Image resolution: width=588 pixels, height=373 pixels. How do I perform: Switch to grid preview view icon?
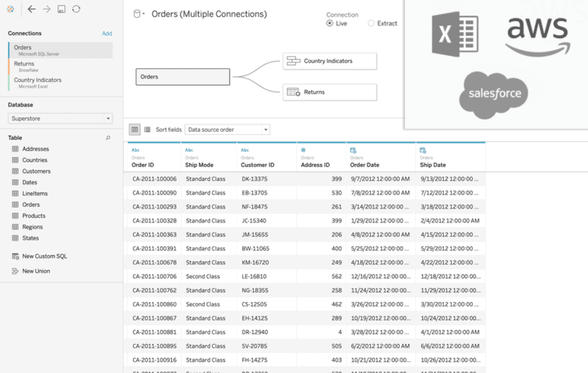(135, 130)
